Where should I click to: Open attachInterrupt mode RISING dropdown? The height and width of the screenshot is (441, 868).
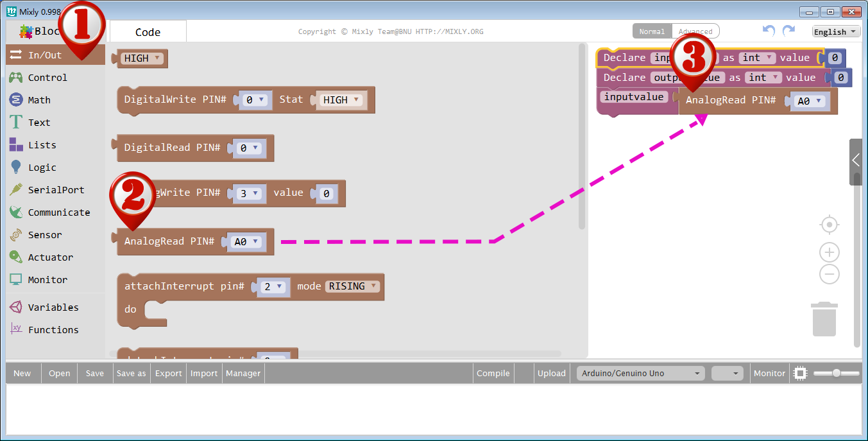click(353, 286)
